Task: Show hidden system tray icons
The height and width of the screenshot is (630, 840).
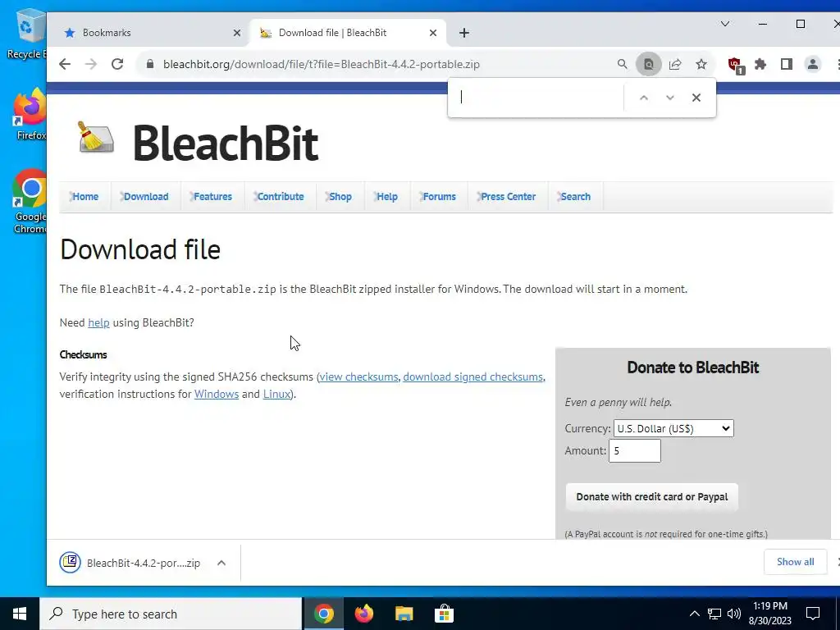Action: [x=694, y=614]
